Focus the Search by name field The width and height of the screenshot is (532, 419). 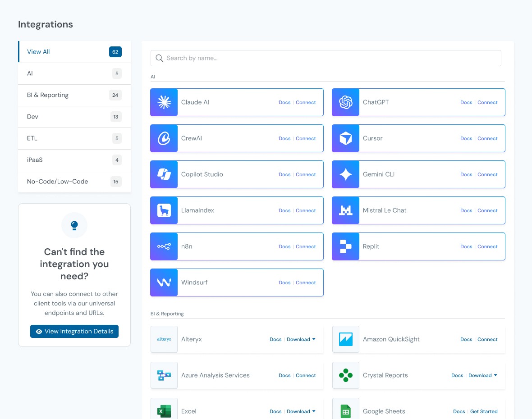(326, 58)
